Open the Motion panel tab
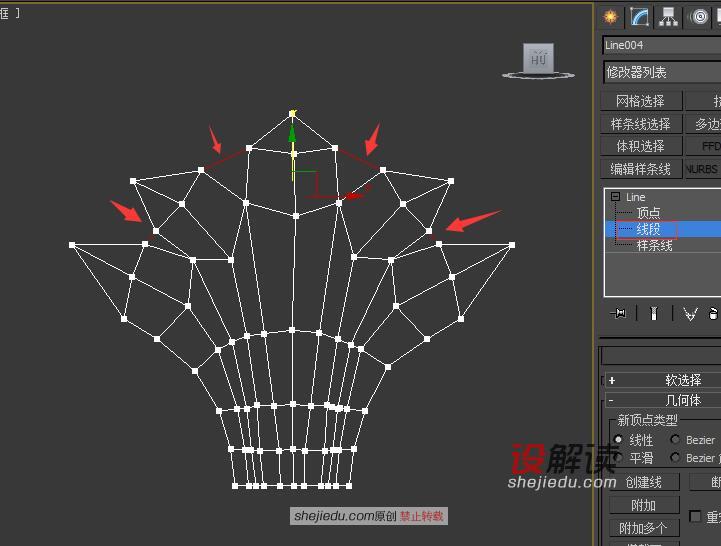 (698, 17)
